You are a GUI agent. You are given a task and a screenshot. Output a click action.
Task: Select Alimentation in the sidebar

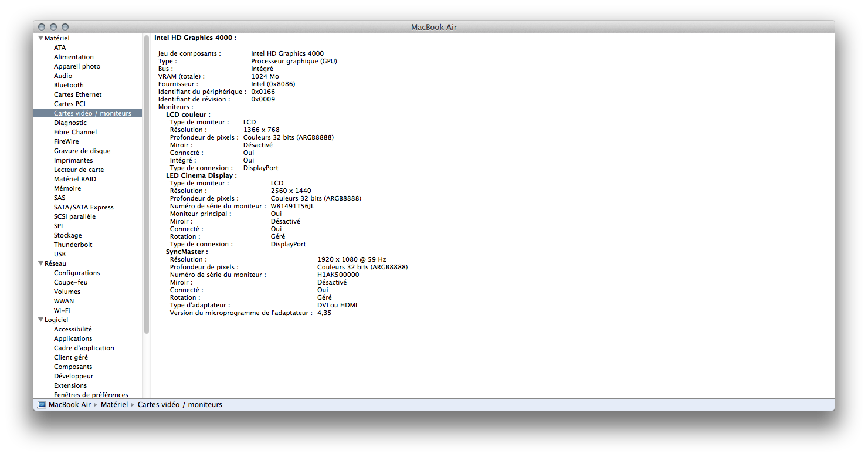tap(74, 57)
